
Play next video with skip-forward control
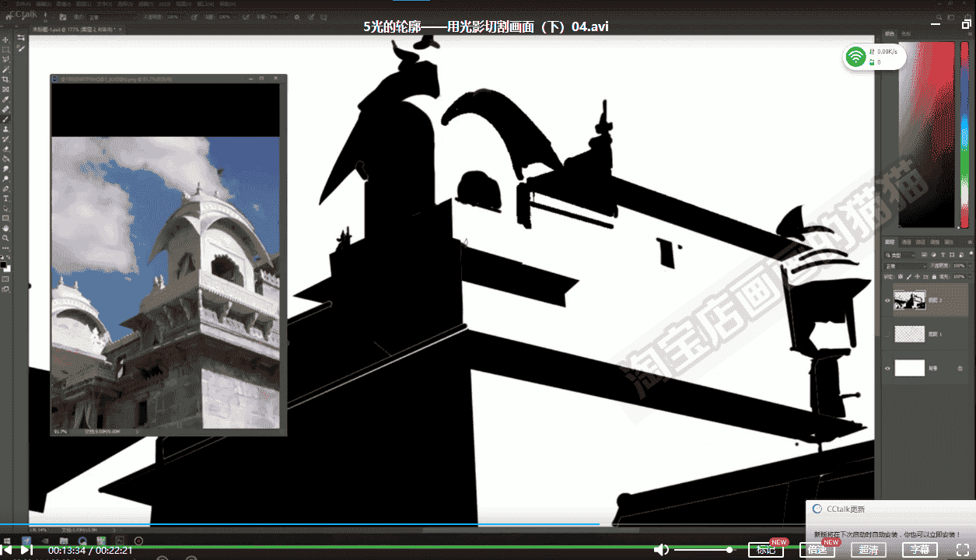pyautogui.click(x=26, y=550)
